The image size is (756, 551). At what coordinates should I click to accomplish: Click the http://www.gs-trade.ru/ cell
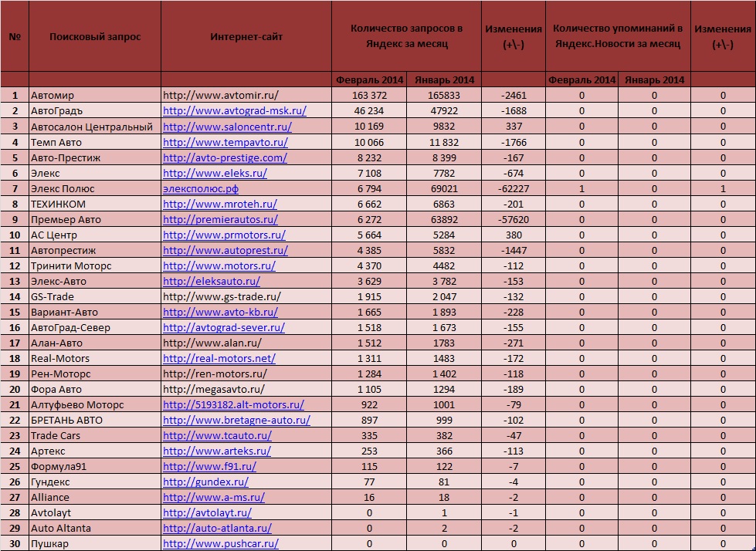pos(246,296)
